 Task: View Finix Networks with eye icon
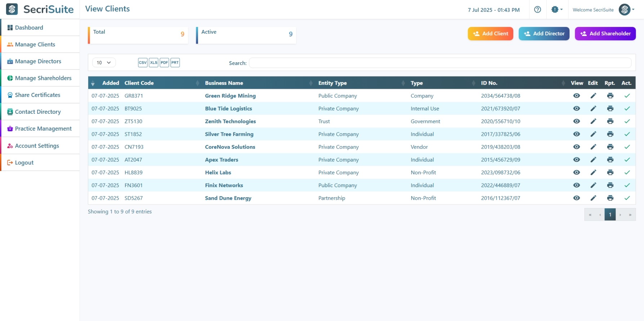pos(577,185)
